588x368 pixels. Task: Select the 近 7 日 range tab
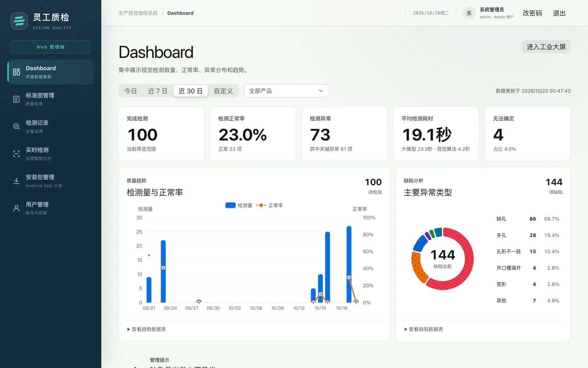(x=158, y=91)
